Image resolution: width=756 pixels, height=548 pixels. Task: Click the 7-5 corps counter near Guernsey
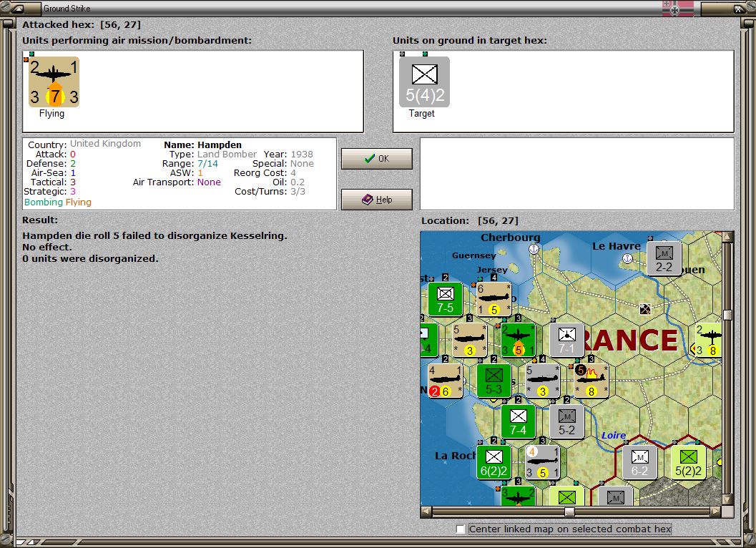(445, 298)
